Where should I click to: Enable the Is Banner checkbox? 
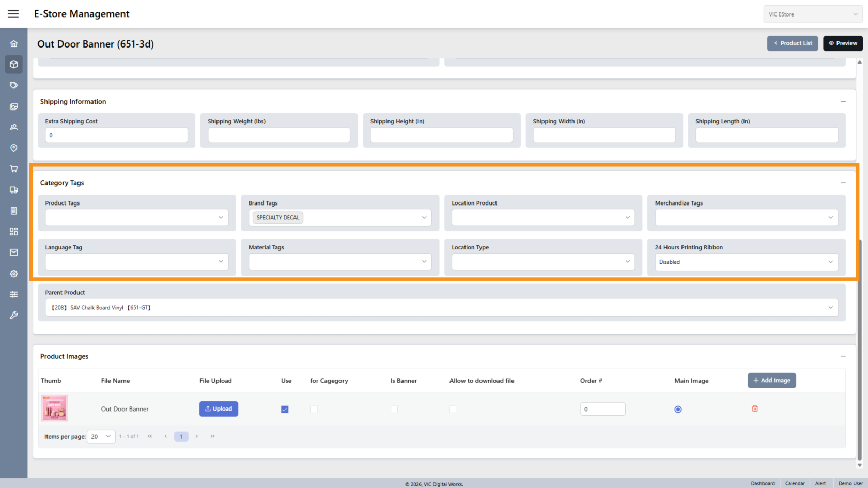click(x=394, y=410)
